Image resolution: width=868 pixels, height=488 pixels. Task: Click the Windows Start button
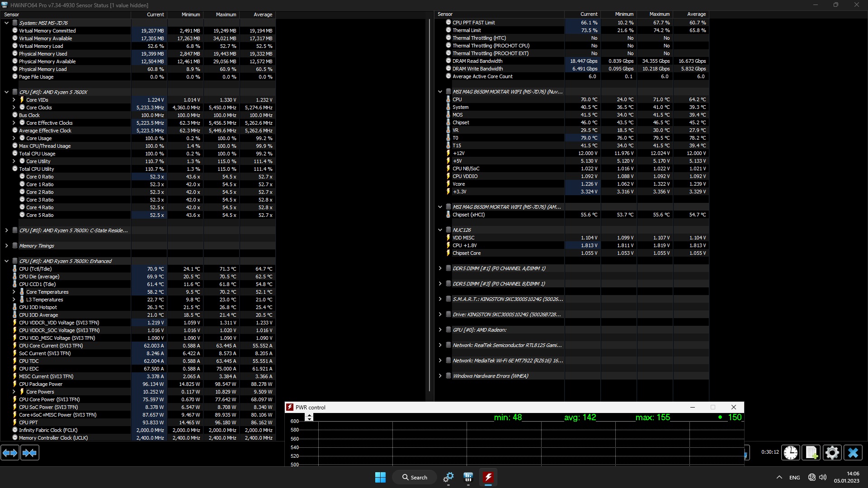pos(380,477)
